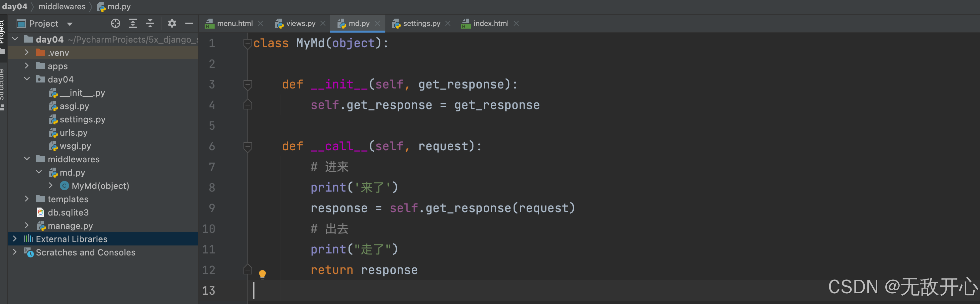The width and height of the screenshot is (980, 304).
Task: Close the index.html tab
Action: [516, 24]
